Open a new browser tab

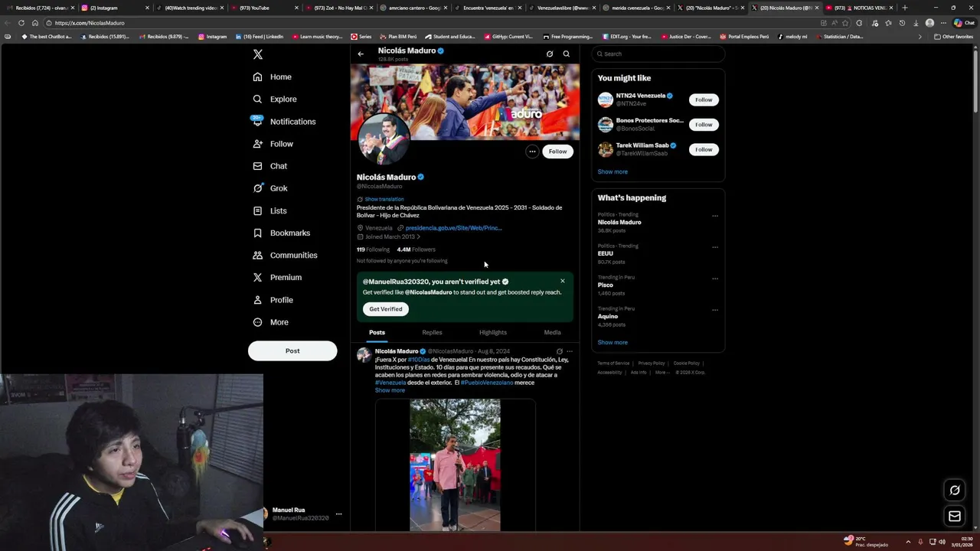tap(905, 8)
